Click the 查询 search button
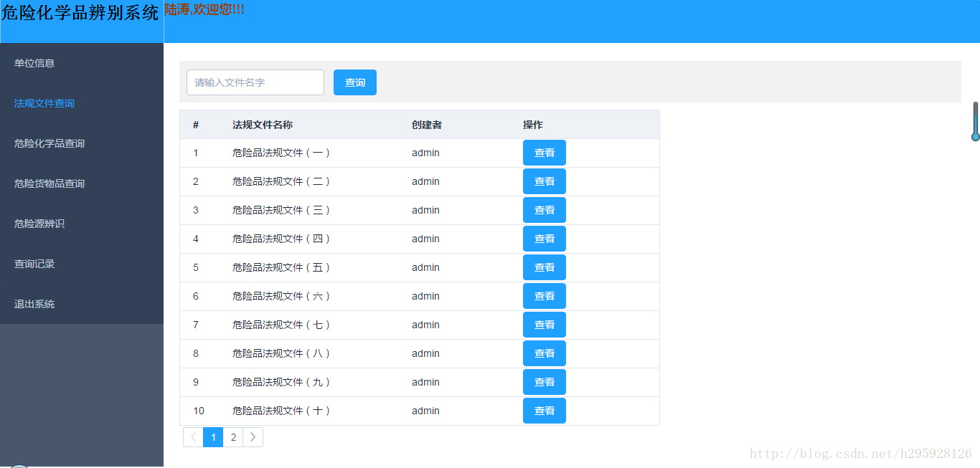This screenshot has height=468, width=980. tap(355, 82)
